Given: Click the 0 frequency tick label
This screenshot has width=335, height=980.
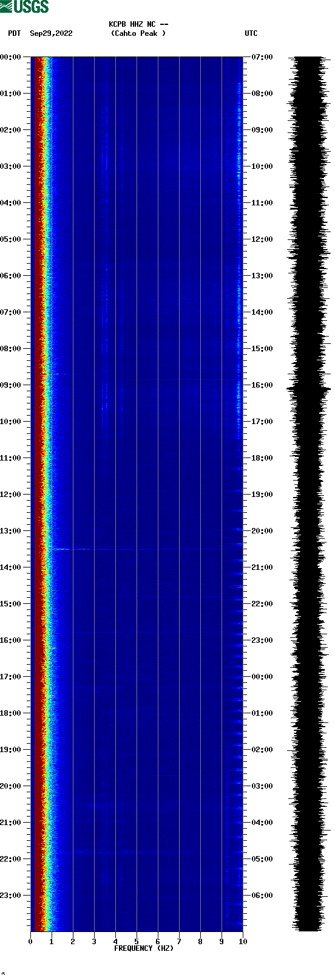Looking at the screenshot, I should [30, 942].
